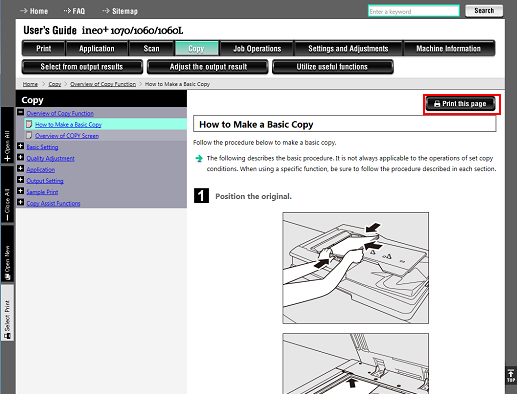Click Select from output results button
517x394 pixels.
coord(82,67)
